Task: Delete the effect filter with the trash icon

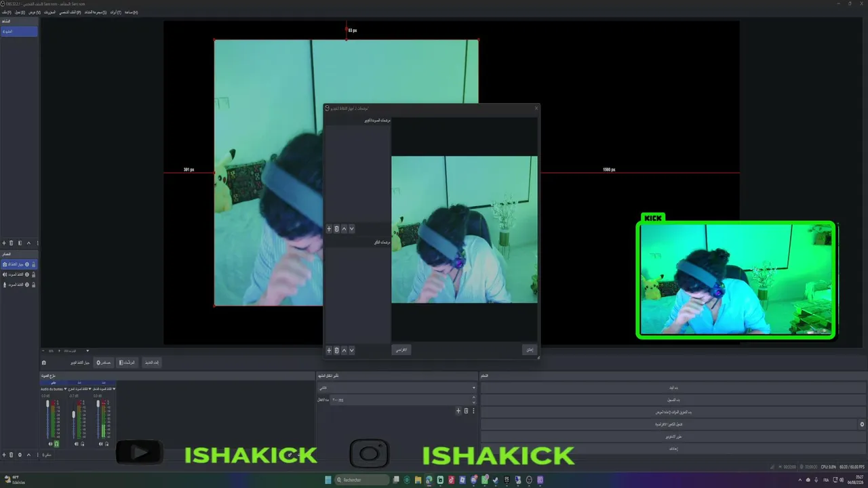Action: pos(336,350)
